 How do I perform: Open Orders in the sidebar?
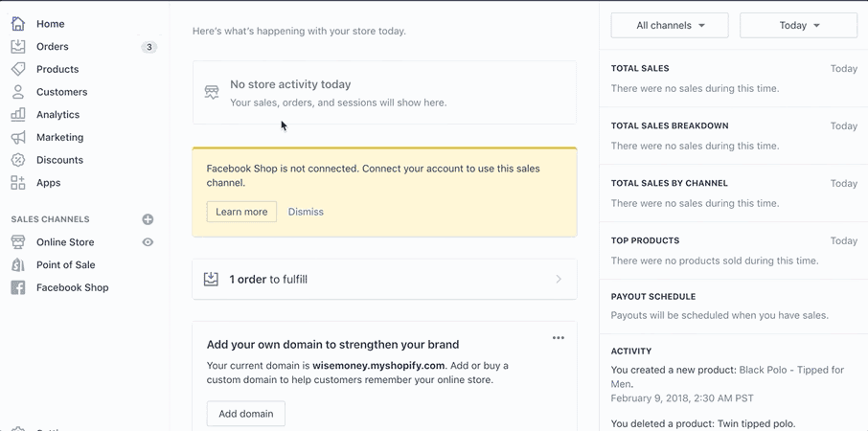pyautogui.click(x=53, y=47)
